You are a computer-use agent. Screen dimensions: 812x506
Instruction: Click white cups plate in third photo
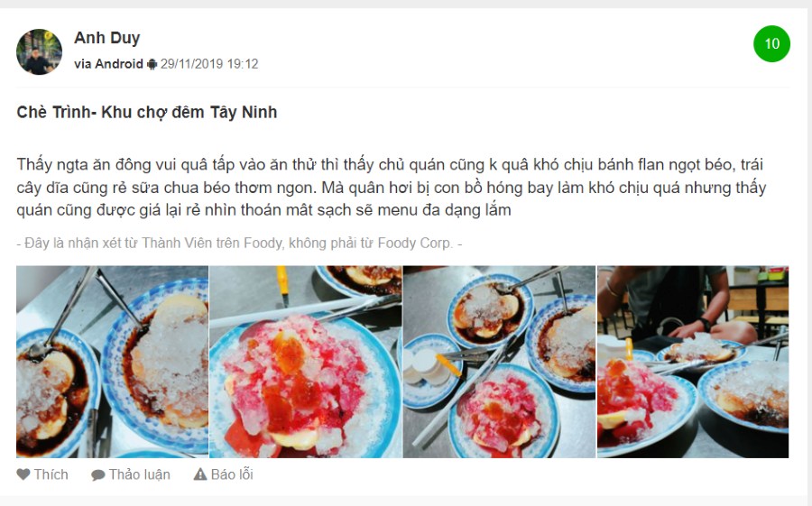coord(428,369)
